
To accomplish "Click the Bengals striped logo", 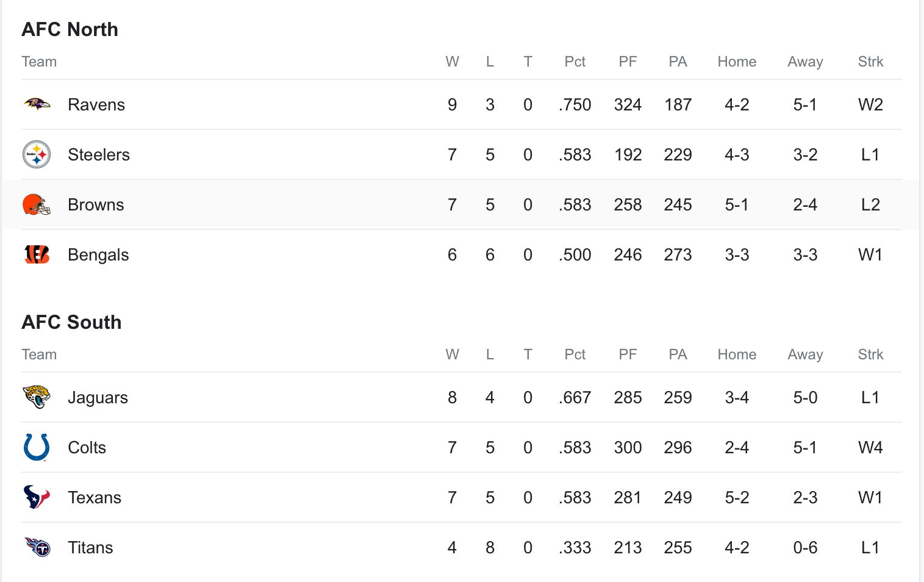I will click(37, 254).
